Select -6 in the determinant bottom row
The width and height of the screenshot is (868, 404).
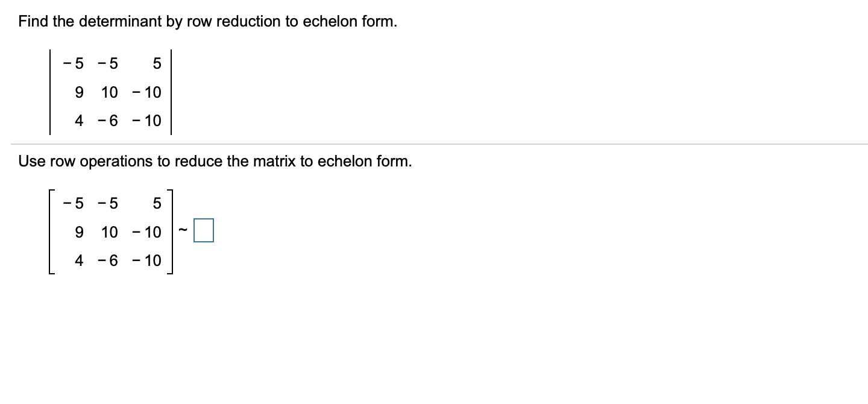(x=107, y=120)
